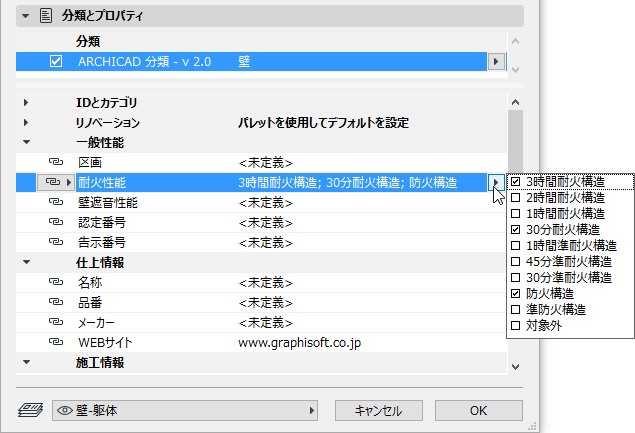Open the 壁-躯体 layer dropdown
Screen dimensions: 635x433
(185, 411)
